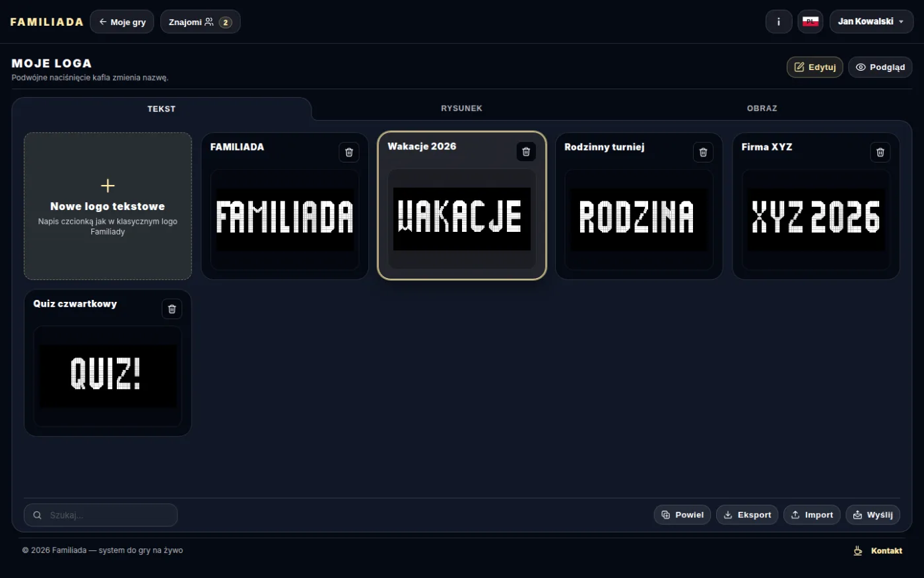Image resolution: width=924 pixels, height=578 pixels.
Task: Activate Edytuj edit mode
Action: click(x=814, y=67)
